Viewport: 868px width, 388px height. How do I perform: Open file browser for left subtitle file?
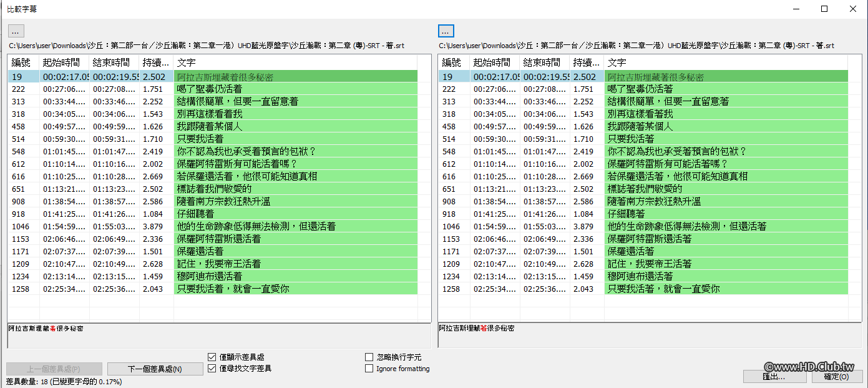(16, 30)
